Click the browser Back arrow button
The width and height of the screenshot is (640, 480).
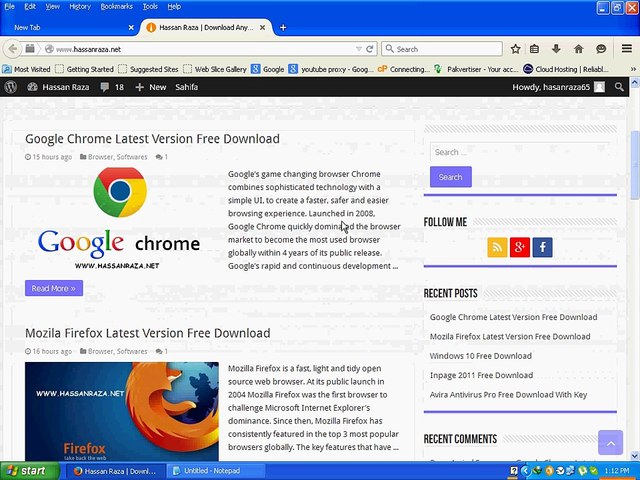point(13,49)
